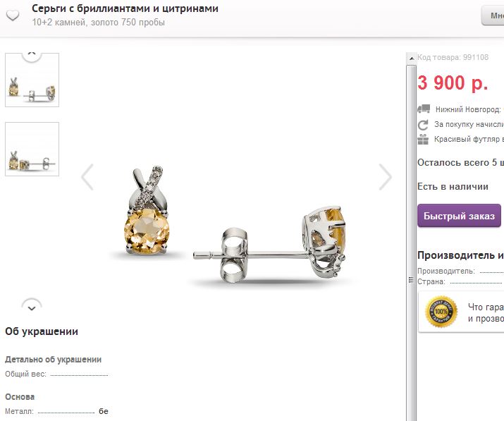
Task: Open the За покупку начисли bonus text
Action: point(469,125)
